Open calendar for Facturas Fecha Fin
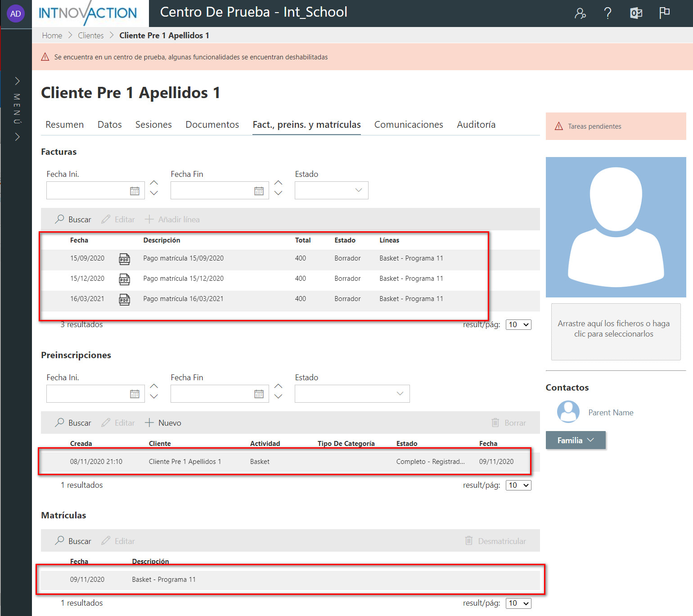 pyautogui.click(x=259, y=191)
